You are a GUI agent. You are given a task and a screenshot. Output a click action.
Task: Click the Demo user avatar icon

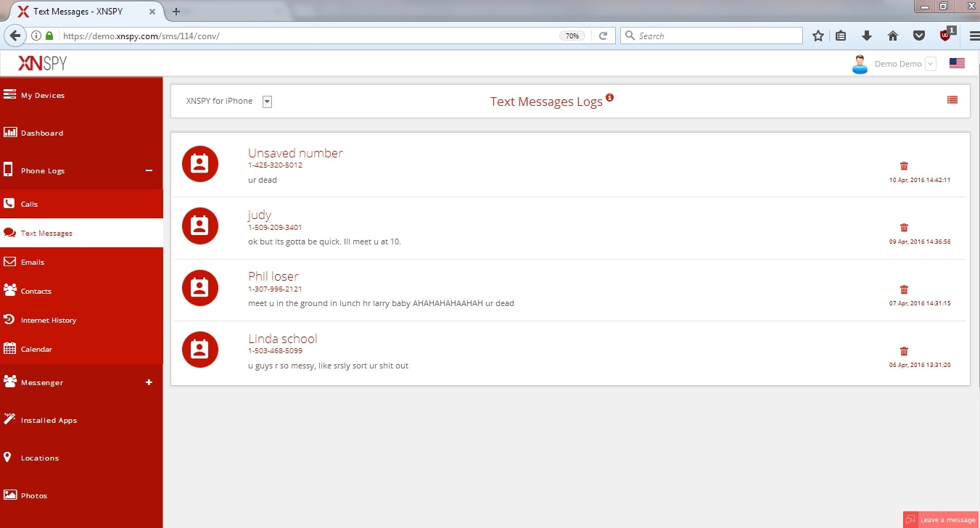pyautogui.click(x=860, y=64)
